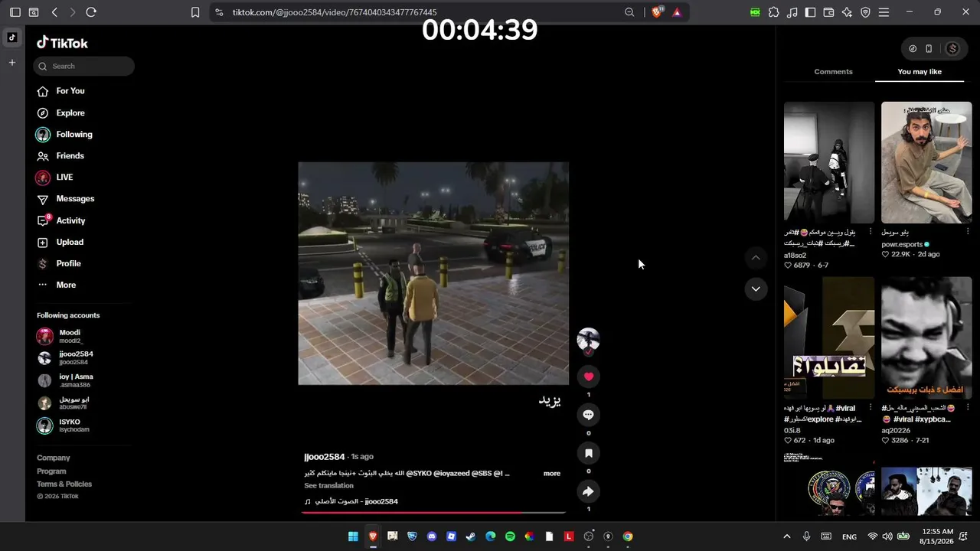This screenshot has width=980, height=551.
Task: Open Steam from the taskbar
Action: [x=471, y=536]
